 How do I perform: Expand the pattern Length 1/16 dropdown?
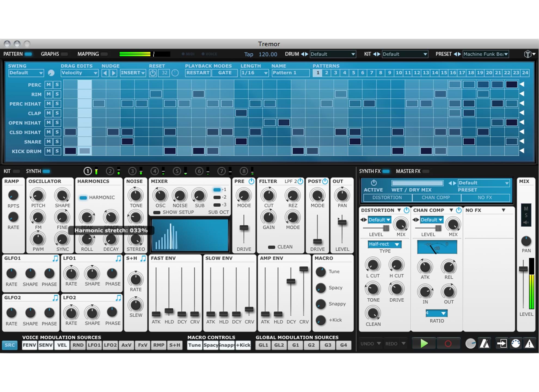click(254, 73)
